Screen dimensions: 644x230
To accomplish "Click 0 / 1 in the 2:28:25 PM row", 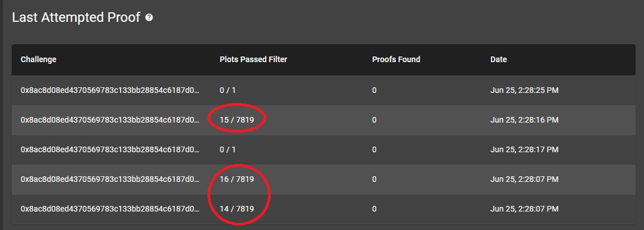I will point(228,90).
